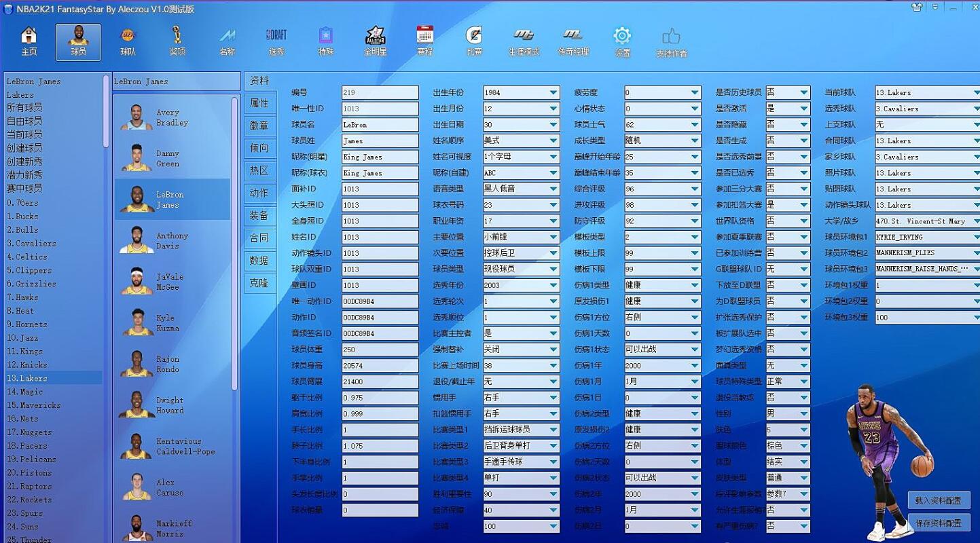Viewport: 980px width, 543px height.
Task: Select the 球员 player toolbar icon
Action: [78, 41]
